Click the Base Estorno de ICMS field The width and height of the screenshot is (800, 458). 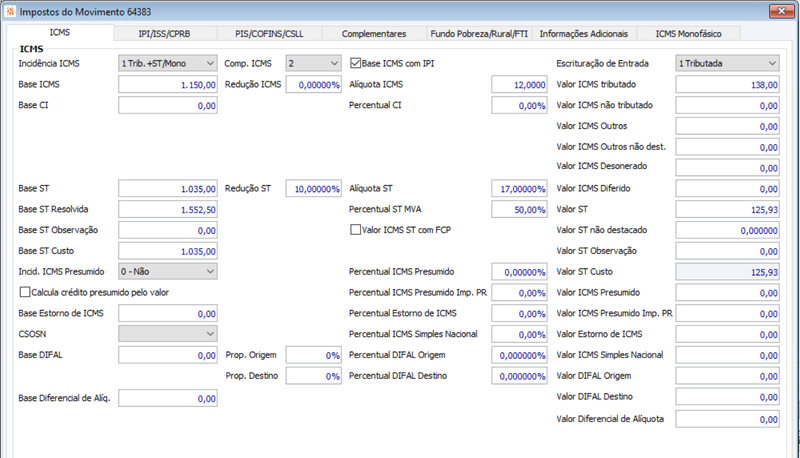click(x=168, y=313)
